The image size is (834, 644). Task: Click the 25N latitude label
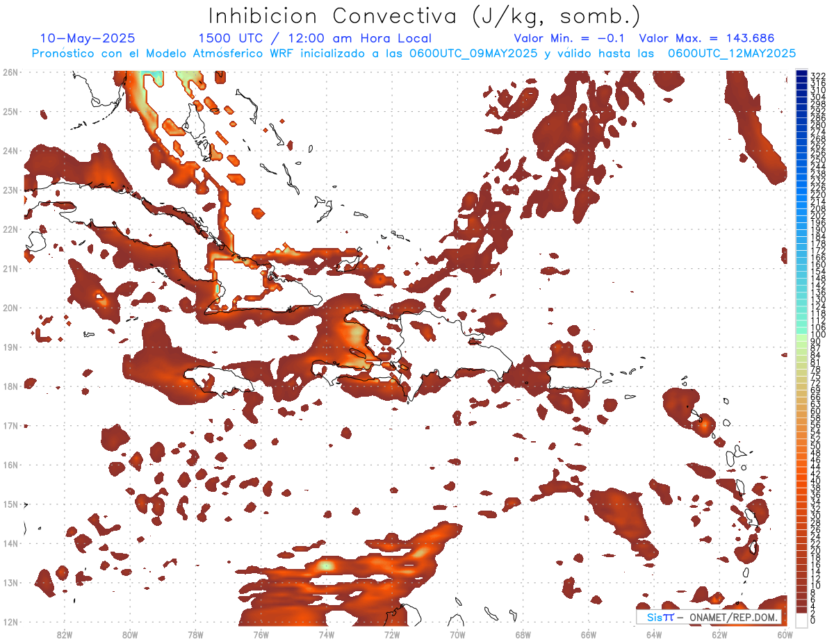pyautogui.click(x=10, y=111)
